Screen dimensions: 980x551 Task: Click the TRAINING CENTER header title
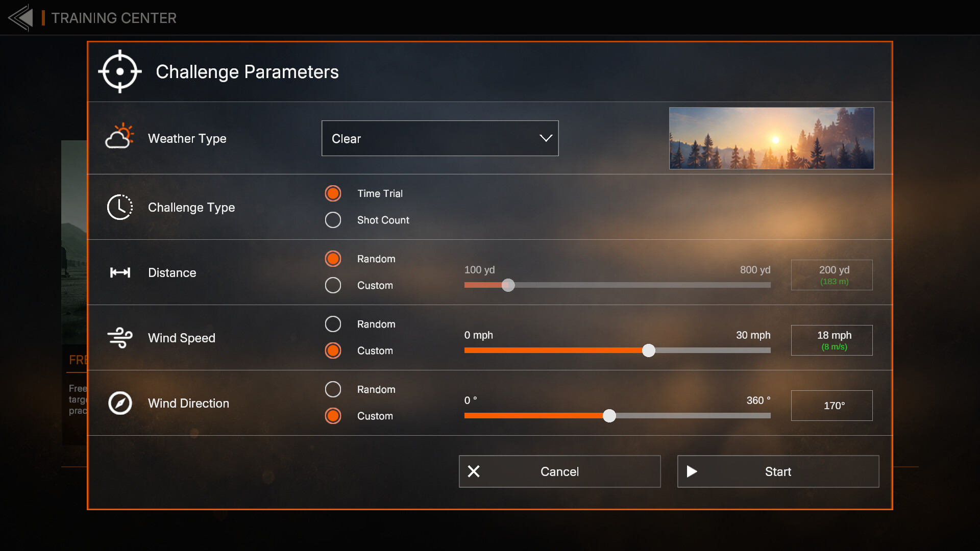[x=114, y=18]
